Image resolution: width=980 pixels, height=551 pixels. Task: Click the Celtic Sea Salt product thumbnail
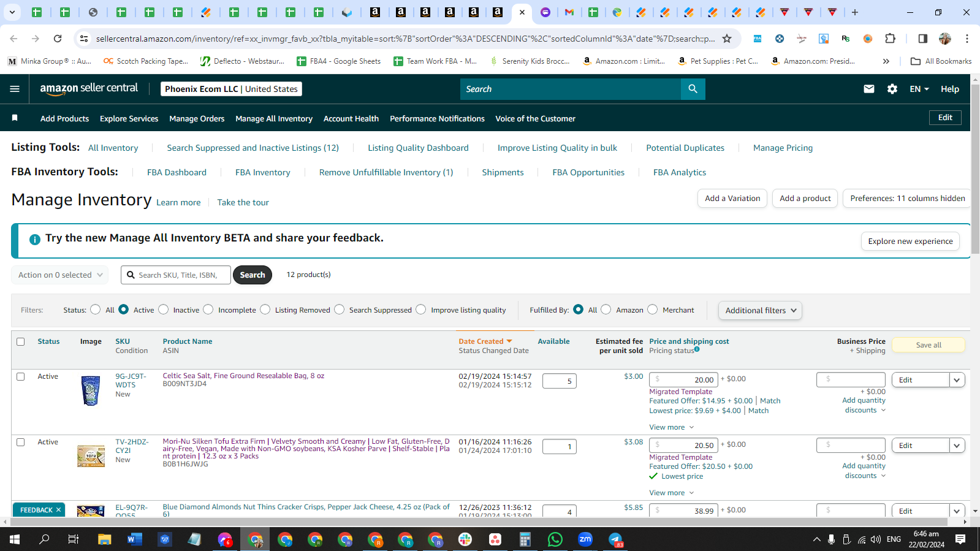[x=91, y=390]
